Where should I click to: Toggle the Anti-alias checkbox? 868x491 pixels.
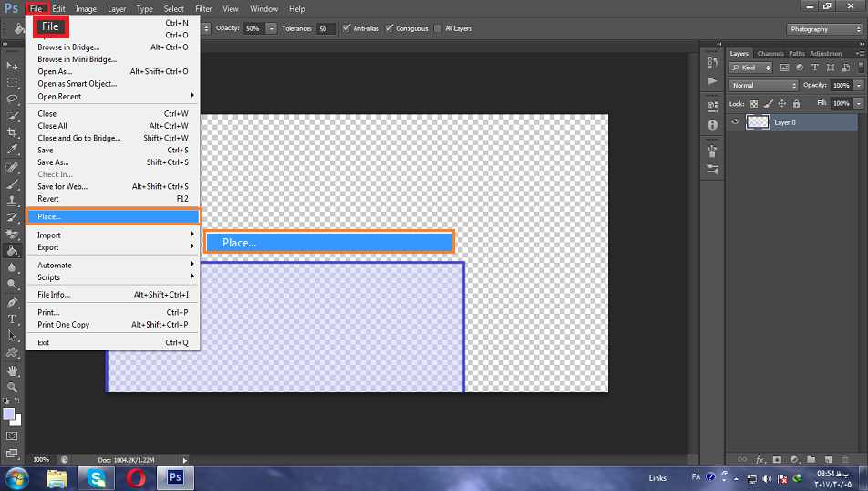pos(346,28)
